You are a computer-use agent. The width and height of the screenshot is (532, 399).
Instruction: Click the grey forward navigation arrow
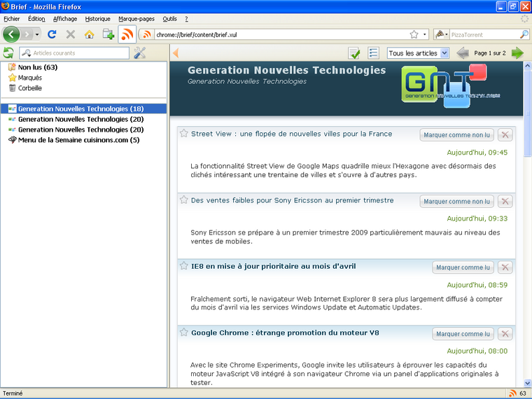click(27, 34)
